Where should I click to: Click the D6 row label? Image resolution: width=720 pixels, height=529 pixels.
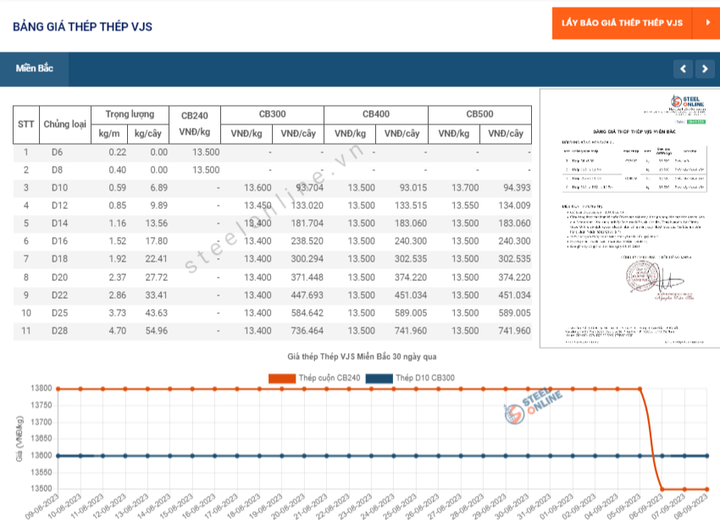(57, 152)
